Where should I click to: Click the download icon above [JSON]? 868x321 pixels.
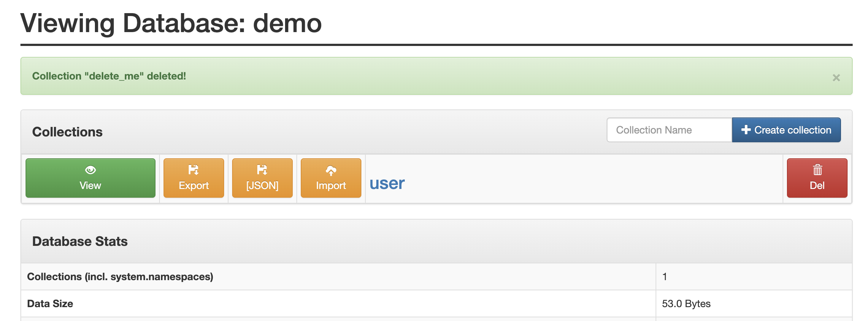pos(262,170)
